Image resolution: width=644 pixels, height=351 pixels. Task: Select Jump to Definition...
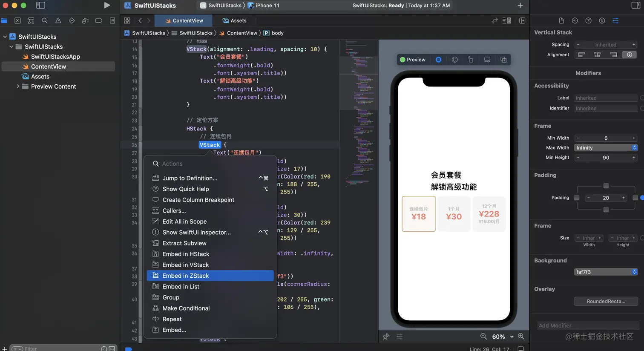(210, 178)
